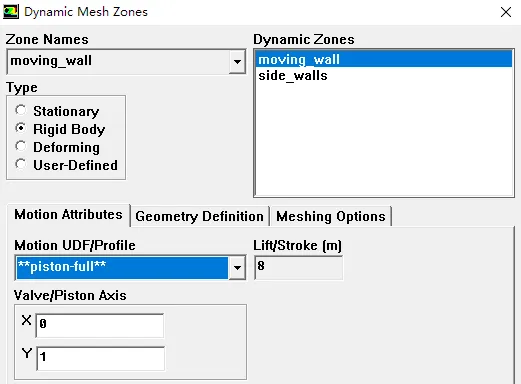This screenshot has height=384, width=521.
Task: Select the Stationary type radio button
Action: [x=20, y=110]
